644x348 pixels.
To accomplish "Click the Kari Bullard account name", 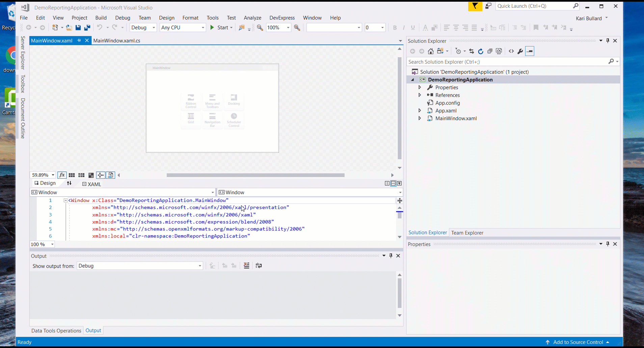I will click(589, 18).
